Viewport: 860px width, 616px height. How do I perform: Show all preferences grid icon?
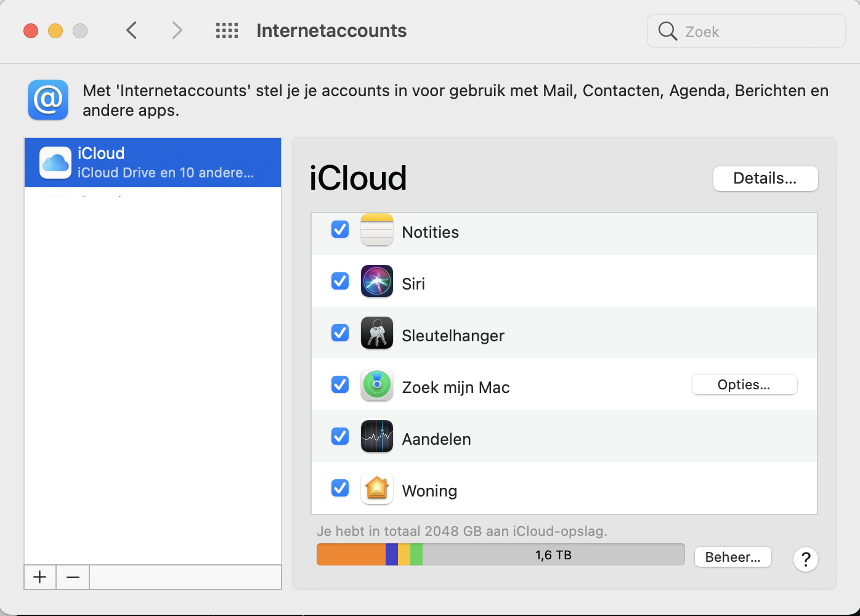227,31
